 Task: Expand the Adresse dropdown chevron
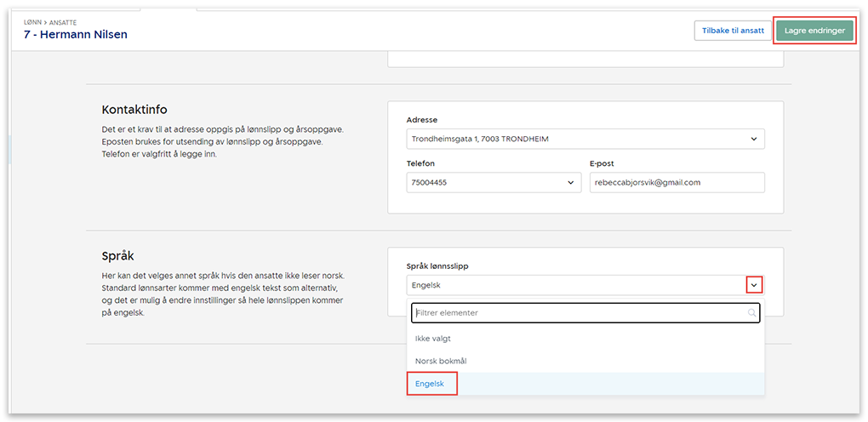click(753, 139)
